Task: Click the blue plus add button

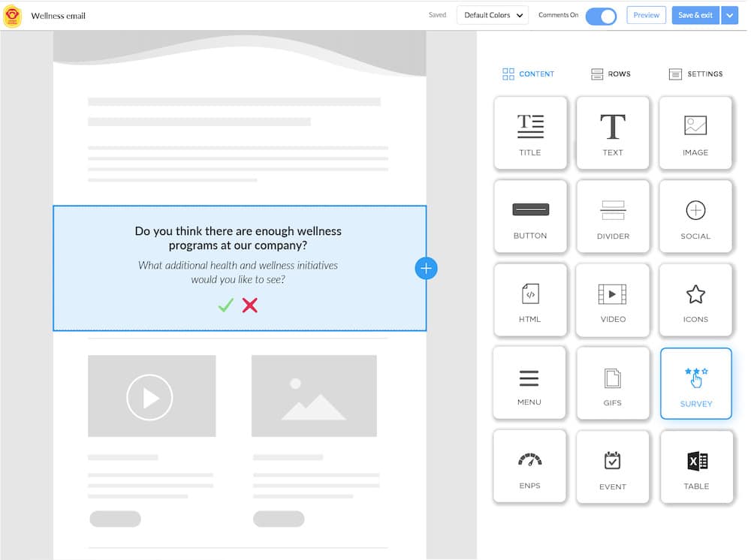Action: pyautogui.click(x=426, y=268)
